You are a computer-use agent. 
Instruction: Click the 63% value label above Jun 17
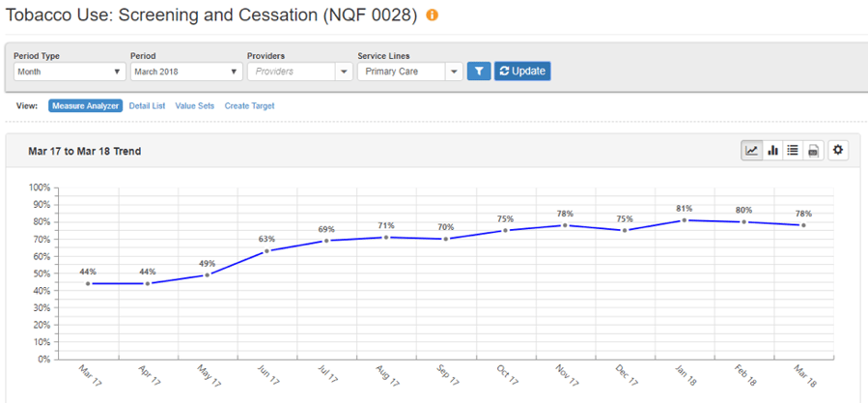tap(266, 239)
